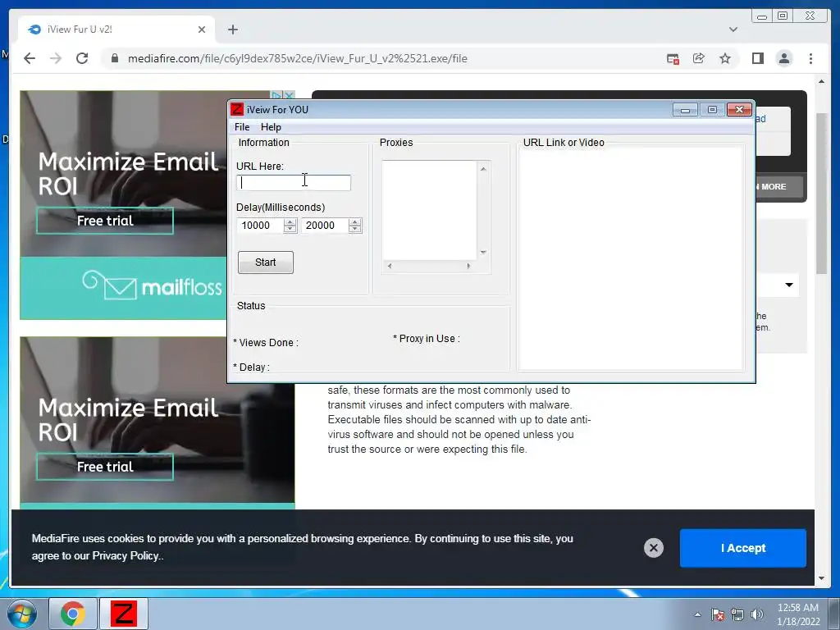840x630 pixels.
Task: Click the MORE button on MediaFire page
Action: tap(779, 187)
